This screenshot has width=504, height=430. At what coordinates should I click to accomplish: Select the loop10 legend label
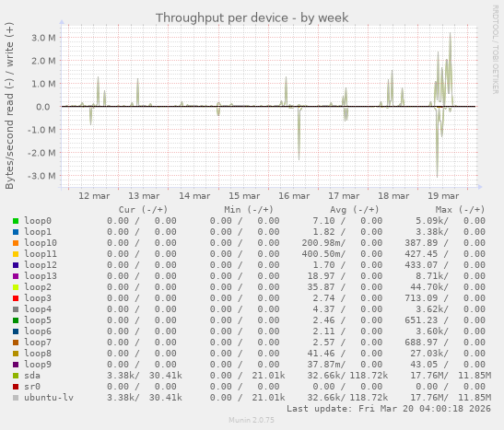[41, 243]
